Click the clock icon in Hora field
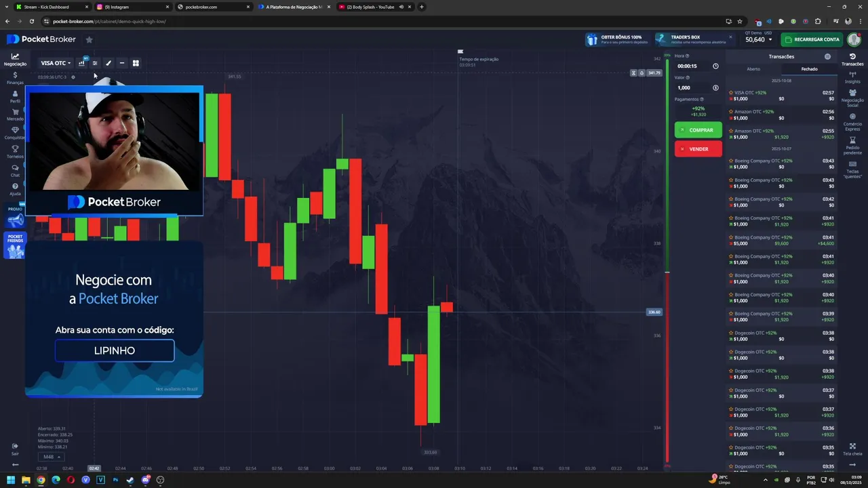 [715, 66]
